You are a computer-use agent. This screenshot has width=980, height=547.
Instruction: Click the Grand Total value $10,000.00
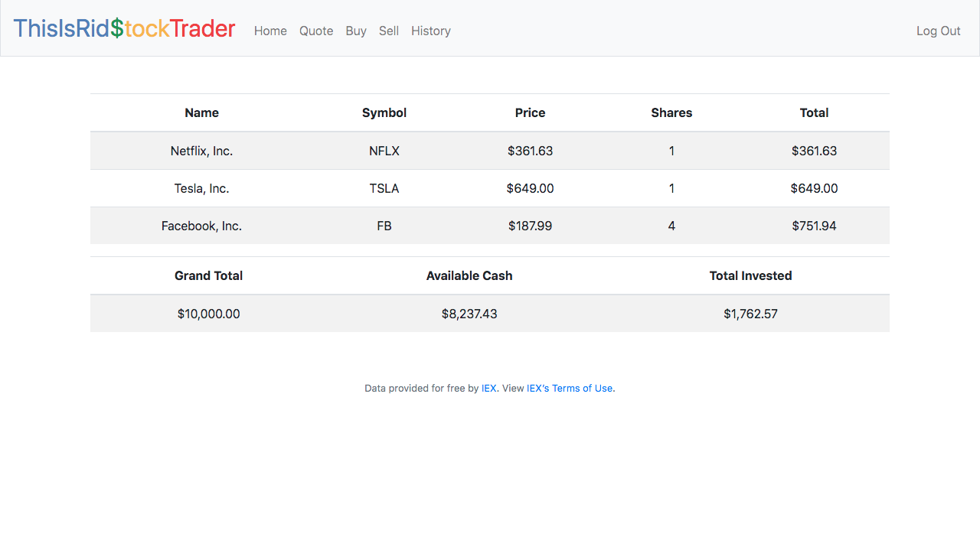pos(208,314)
